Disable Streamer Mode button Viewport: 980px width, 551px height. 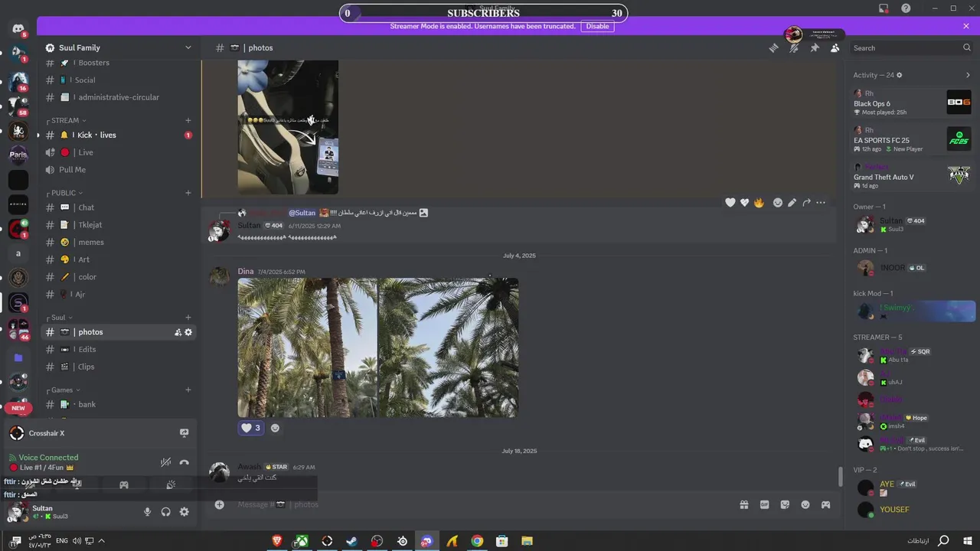pyautogui.click(x=597, y=26)
